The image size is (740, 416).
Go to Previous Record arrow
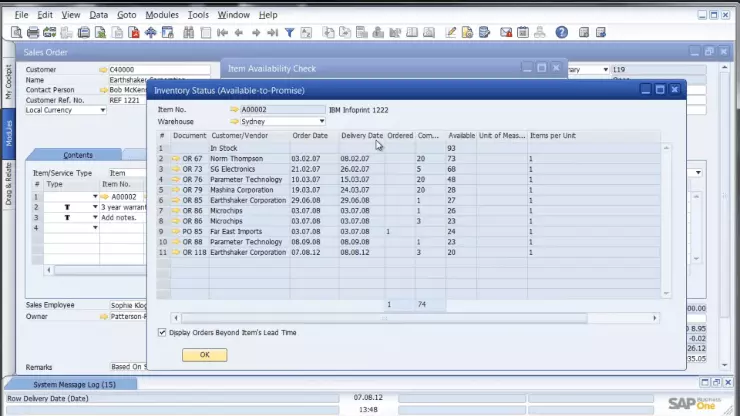coord(239,33)
